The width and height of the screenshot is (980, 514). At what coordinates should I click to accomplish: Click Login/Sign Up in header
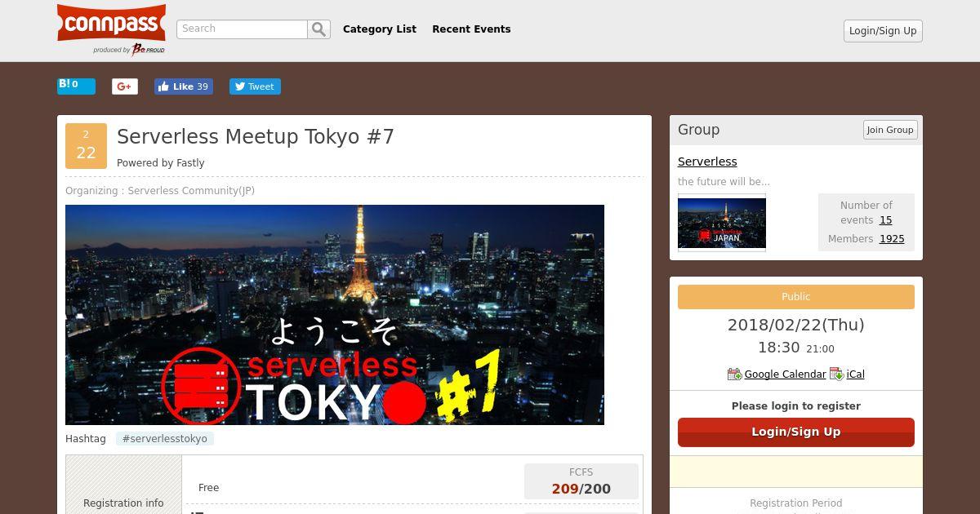pyautogui.click(x=883, y=31)
